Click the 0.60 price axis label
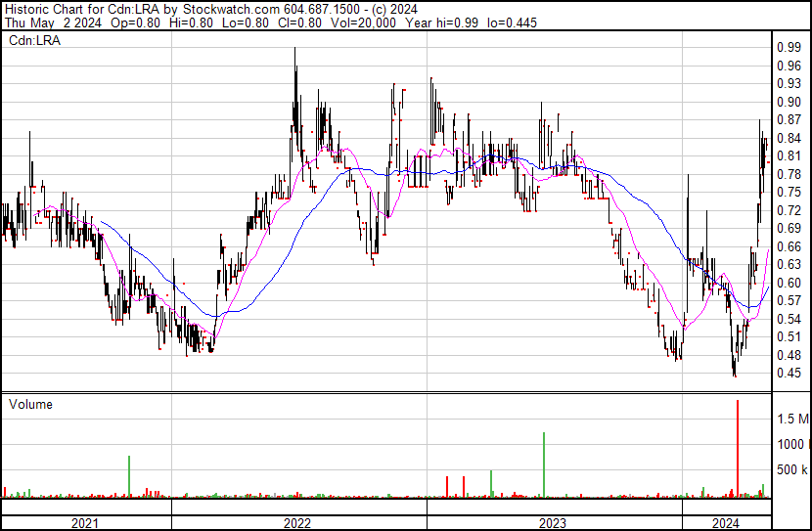Screen dimensions: 812x531 click(789, 283)
